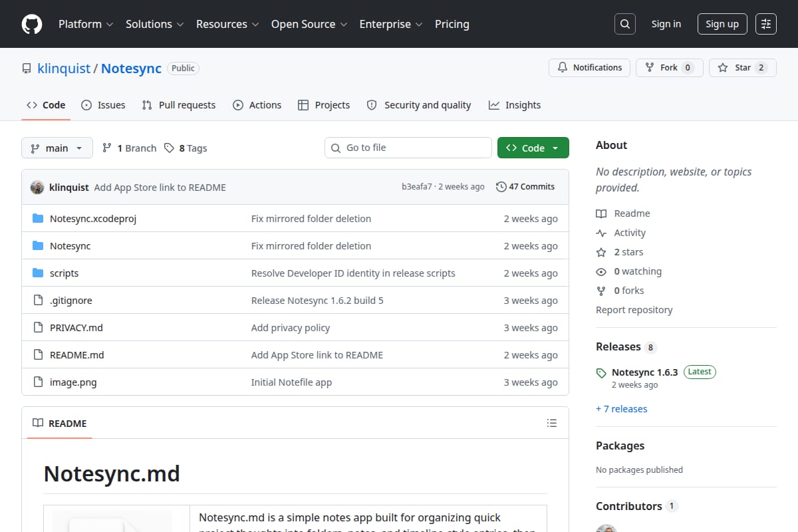Open the green Code dropdown button
This screenshot has height=532, width=798.
click(533, 148)
